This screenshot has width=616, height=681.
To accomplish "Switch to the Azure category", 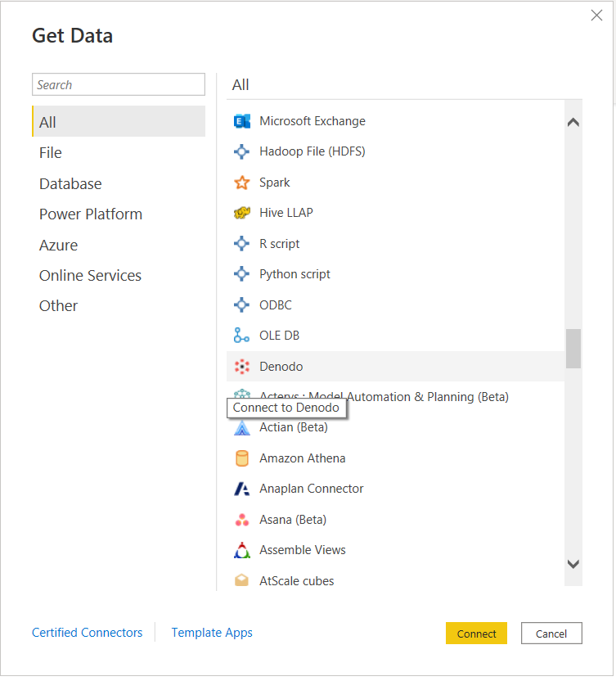I will click(x=58, y=245).
